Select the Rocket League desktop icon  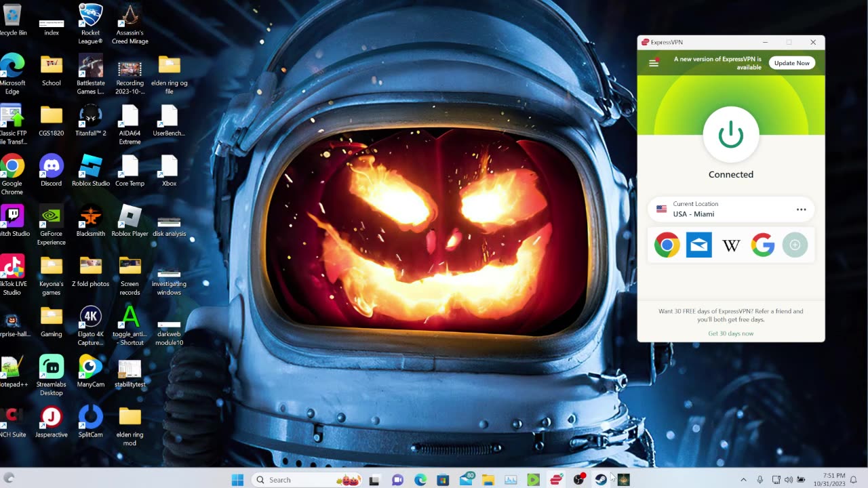(90, 24)
